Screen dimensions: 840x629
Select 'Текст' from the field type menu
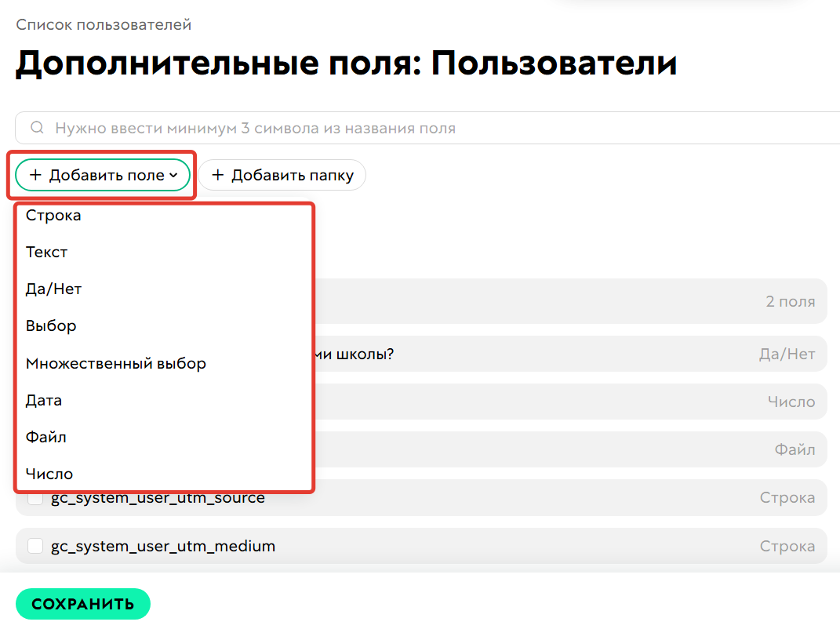pyautogui.click(x=46, y=253)
